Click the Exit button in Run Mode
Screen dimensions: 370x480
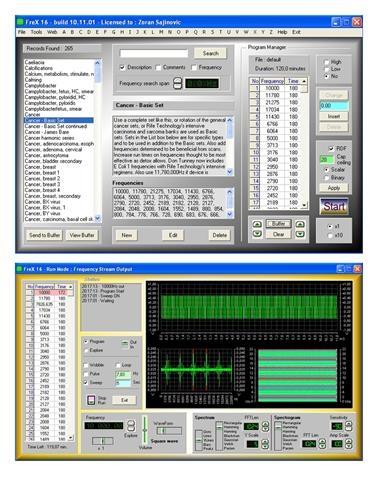124,400
